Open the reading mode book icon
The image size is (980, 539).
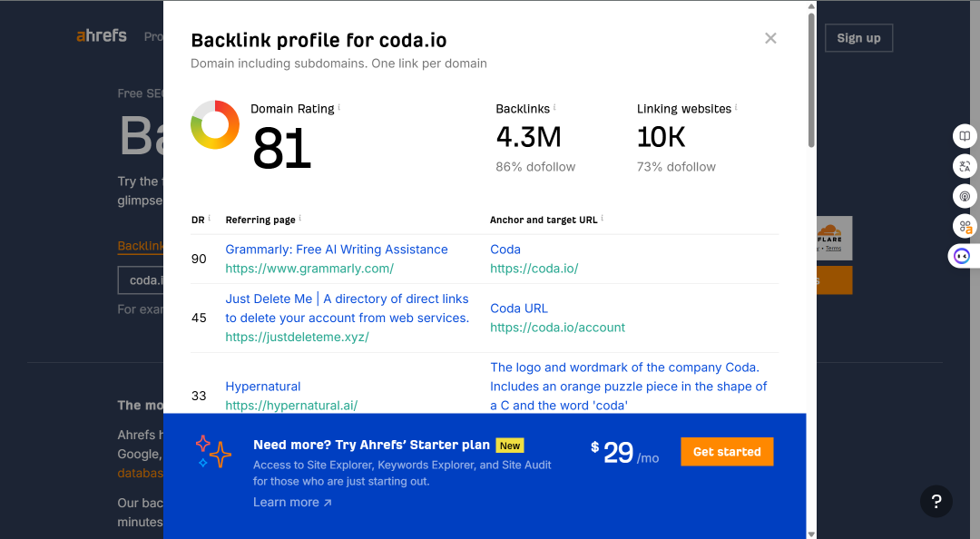pyautogui.click(x=965, y=136)
